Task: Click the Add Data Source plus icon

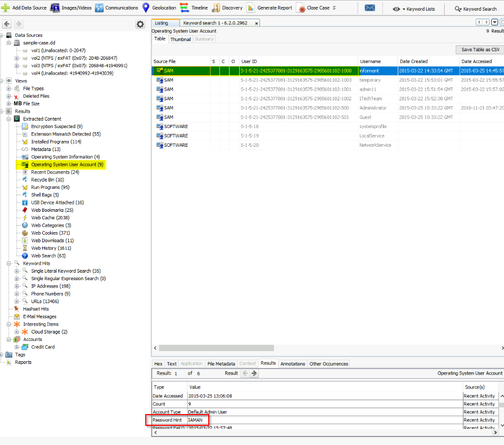Action: pos(5,7)
